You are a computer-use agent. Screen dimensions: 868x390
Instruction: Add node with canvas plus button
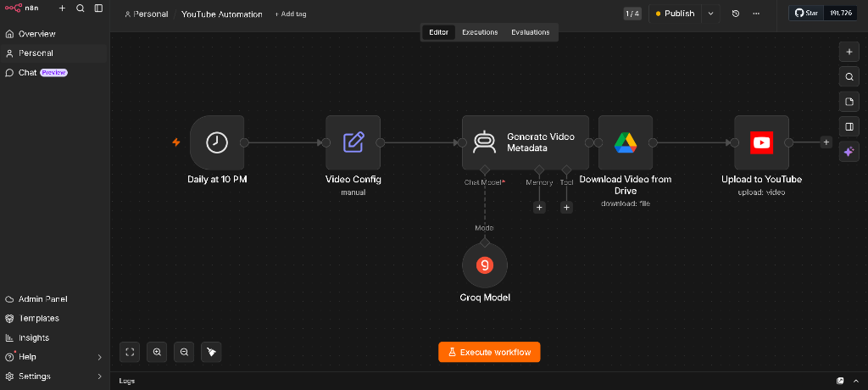[849, 52]
